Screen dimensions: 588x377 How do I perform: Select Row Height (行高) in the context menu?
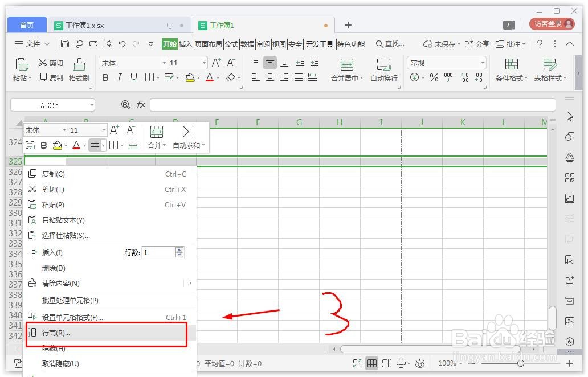point(110,333)
